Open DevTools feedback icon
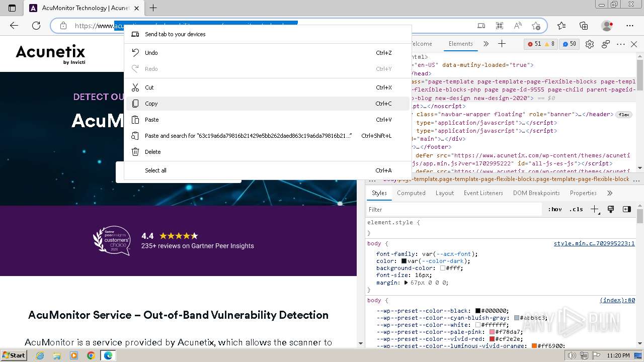 [x=606, y=44]
